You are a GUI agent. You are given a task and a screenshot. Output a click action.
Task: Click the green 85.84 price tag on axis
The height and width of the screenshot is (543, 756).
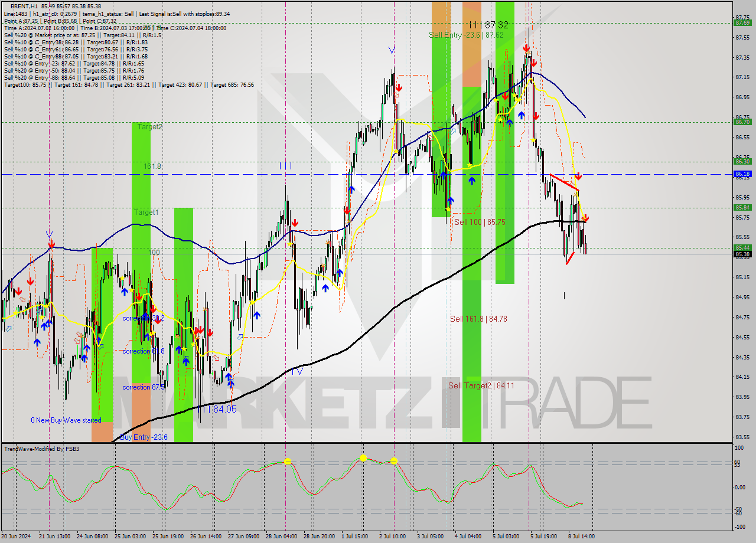(x=742, y=207)
